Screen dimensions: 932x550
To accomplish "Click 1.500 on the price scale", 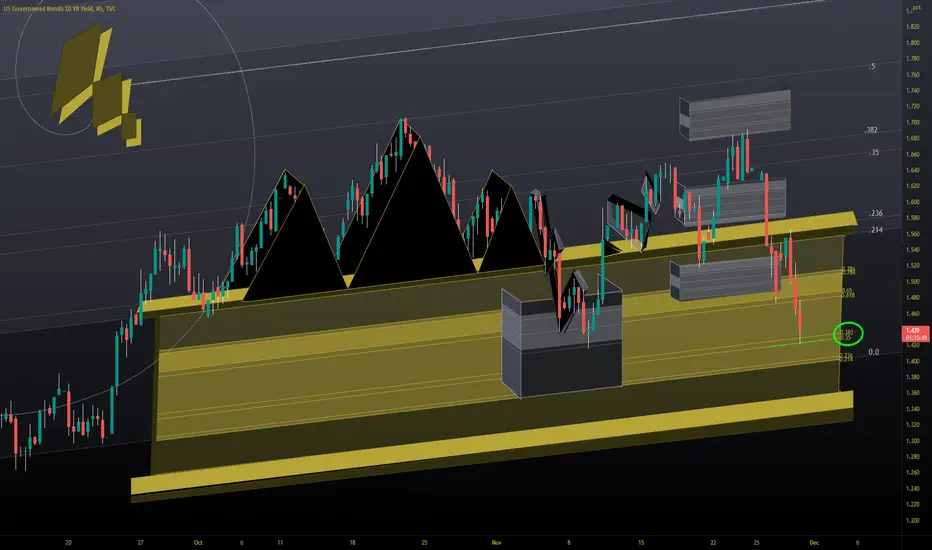I will click(912, 282).
